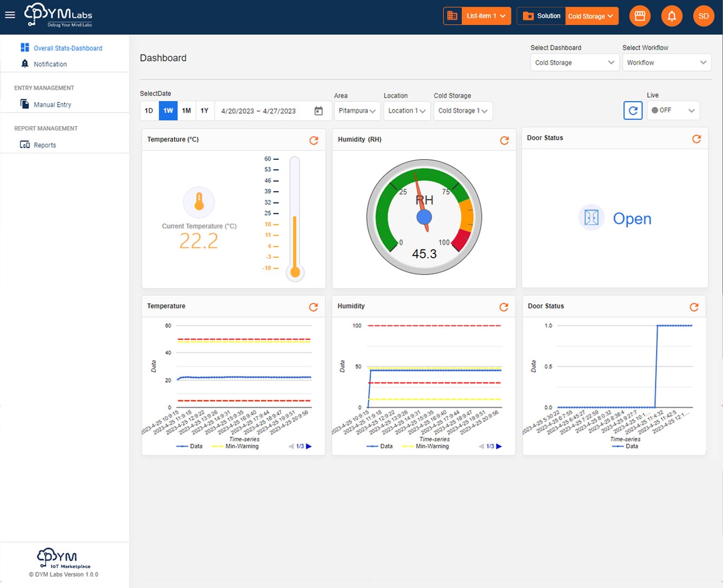Select the 1W date range
Viewport: 723px width, 588px height.
(x=168, y=110)
